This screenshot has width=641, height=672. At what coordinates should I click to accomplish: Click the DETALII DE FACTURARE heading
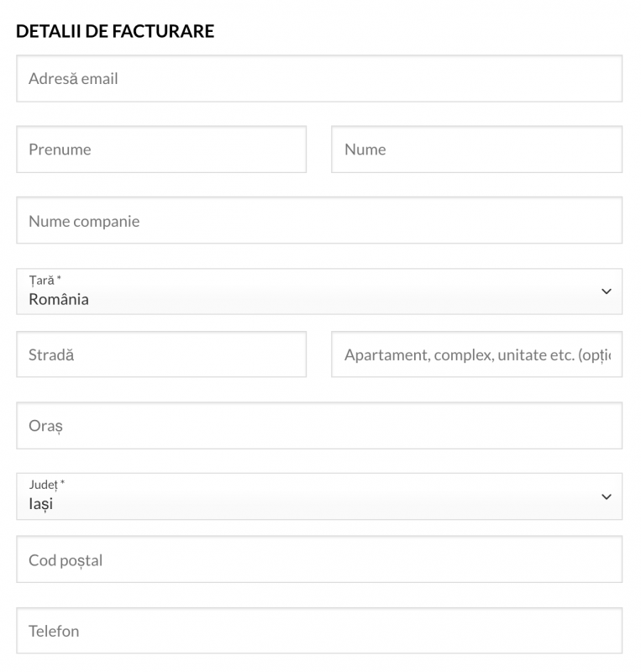tap(115, 32)
